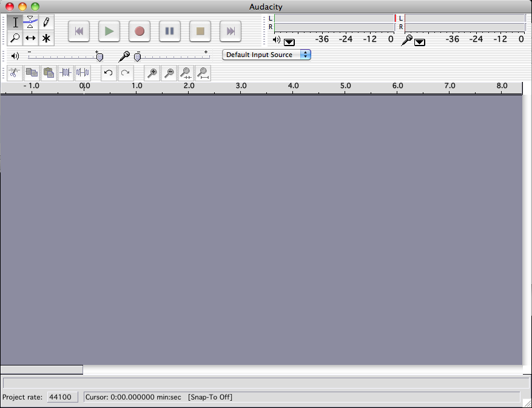Screen dimensions: 532x408
Task: Select the Draw pencil tool
Action: point(46,23)
